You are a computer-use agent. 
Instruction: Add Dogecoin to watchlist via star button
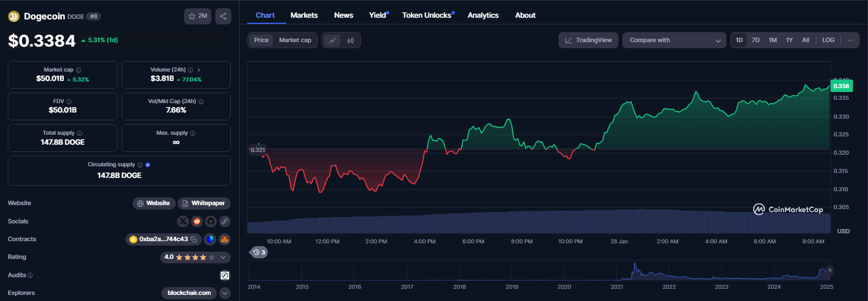(x=197, y=16)
